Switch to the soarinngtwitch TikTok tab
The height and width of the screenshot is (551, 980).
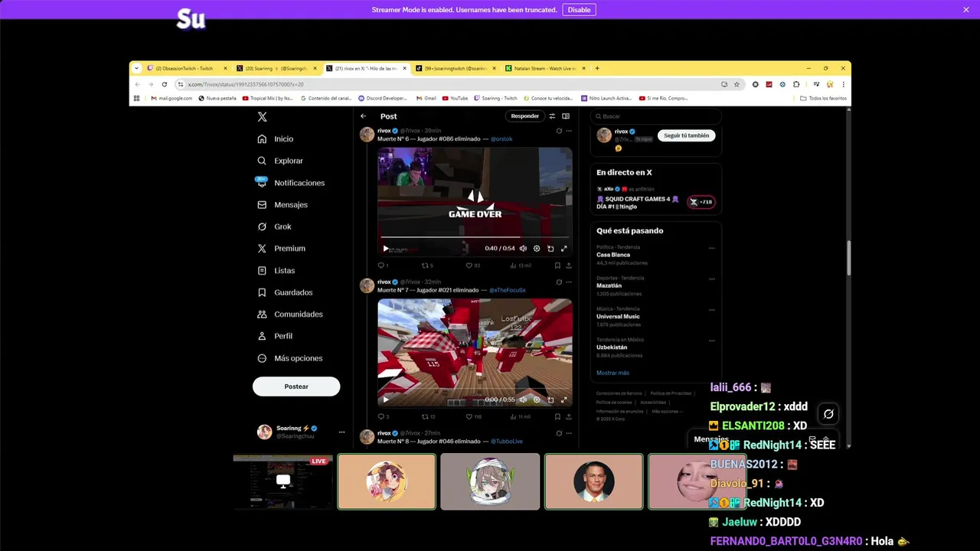(x=455, y=68)
